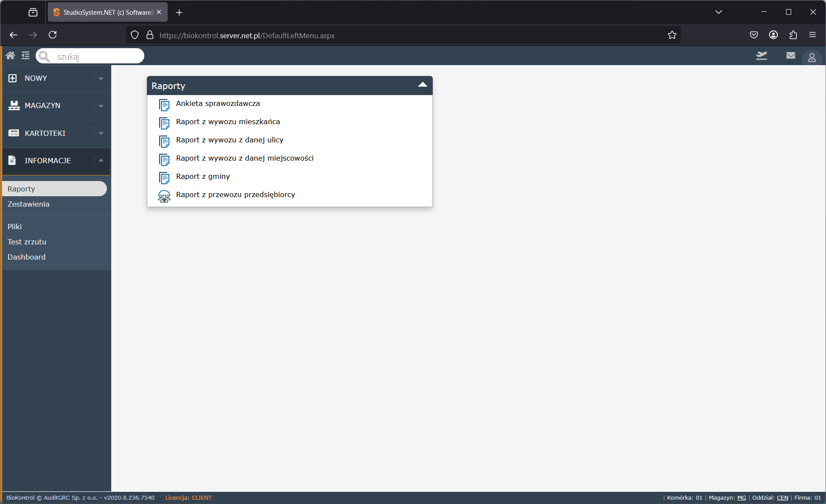
Task: Click the CEN Oddział link in status bar
Action: pyautogui.click(x=783, y=497)
